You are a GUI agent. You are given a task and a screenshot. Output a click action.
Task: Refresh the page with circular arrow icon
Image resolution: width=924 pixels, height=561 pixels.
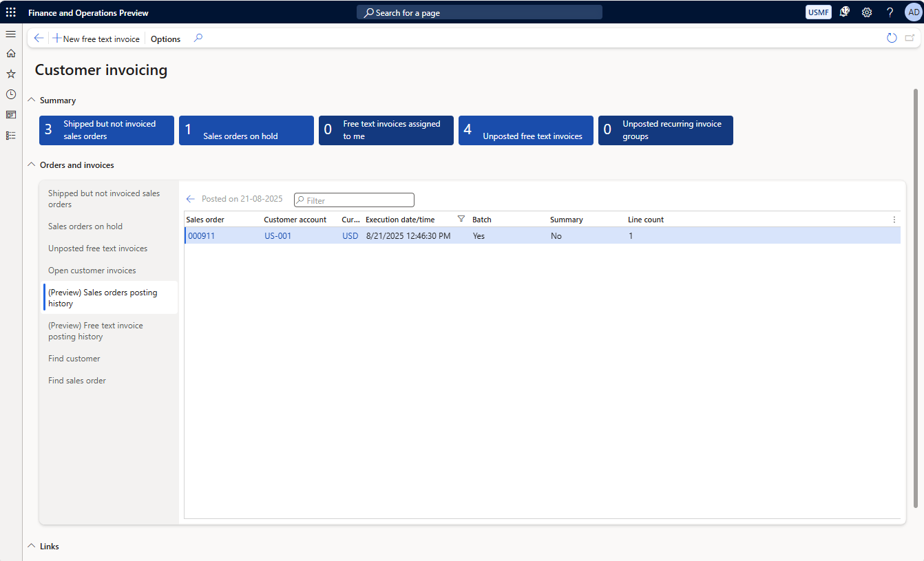click(x=892, y=39)
